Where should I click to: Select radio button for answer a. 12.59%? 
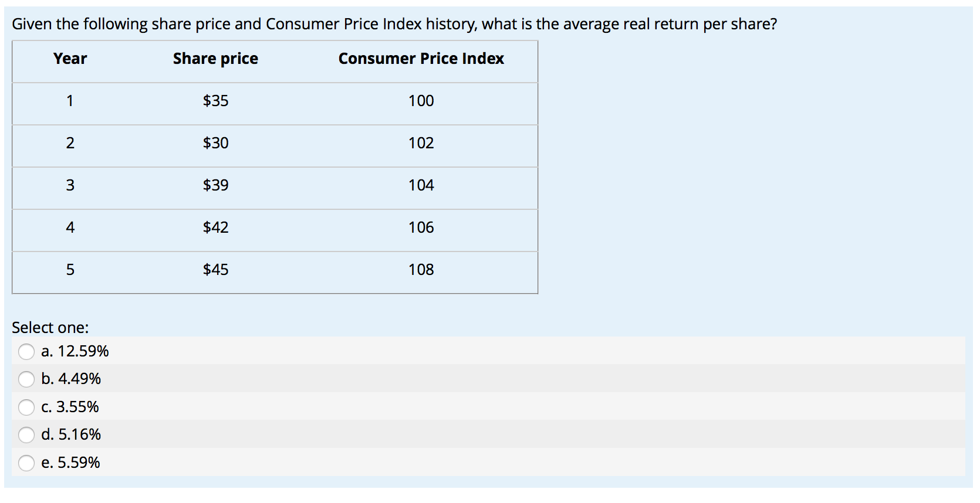[26, 351]
